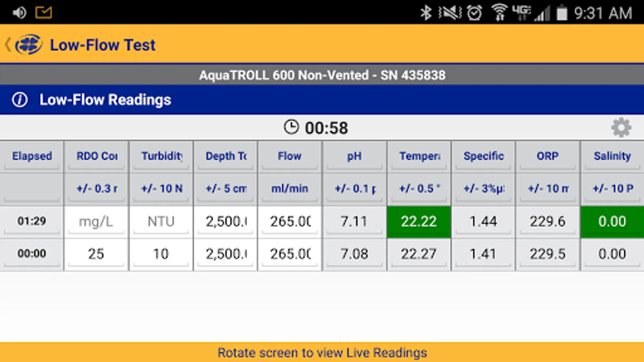Tap the volume speaker status icon
Viewport: 644px width, 362px height.
[x=19, y=13]
